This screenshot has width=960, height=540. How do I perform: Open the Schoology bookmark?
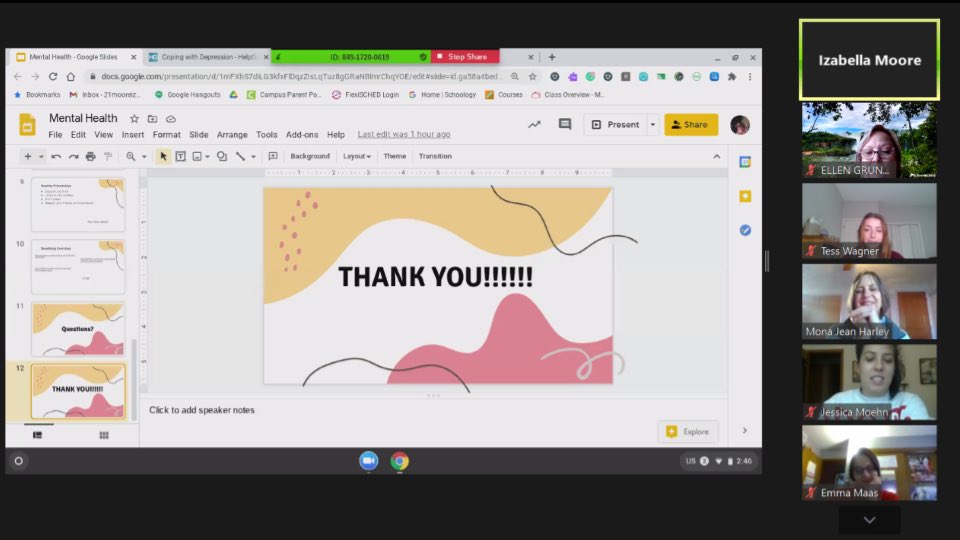(442, 95)
